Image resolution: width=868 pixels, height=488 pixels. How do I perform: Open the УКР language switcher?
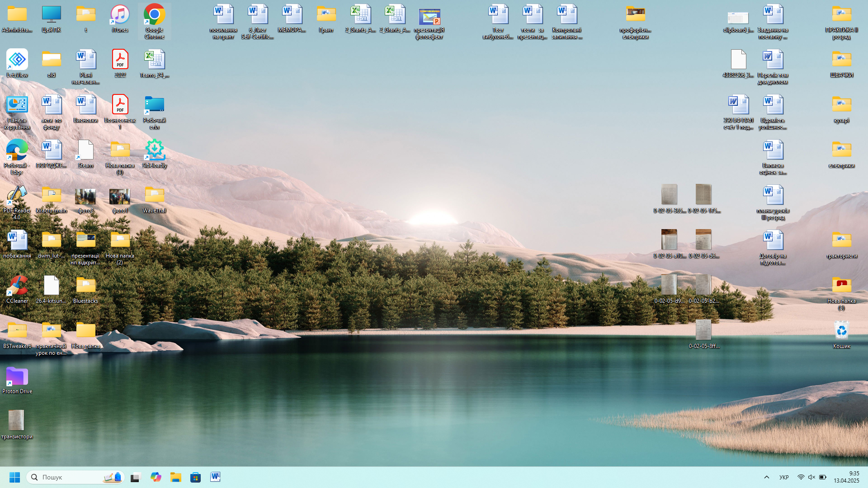[x=784, y=477]
